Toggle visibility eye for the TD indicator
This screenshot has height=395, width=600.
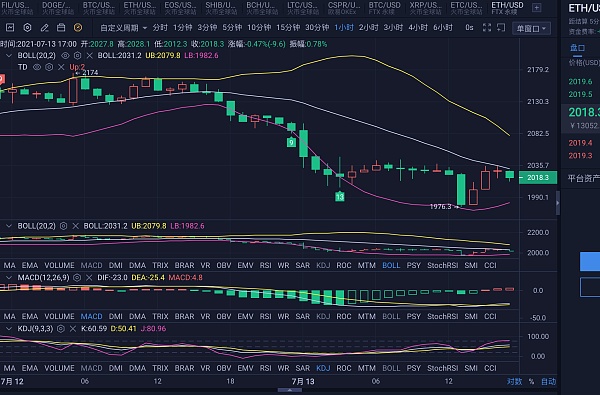click(x=37, y=67)
